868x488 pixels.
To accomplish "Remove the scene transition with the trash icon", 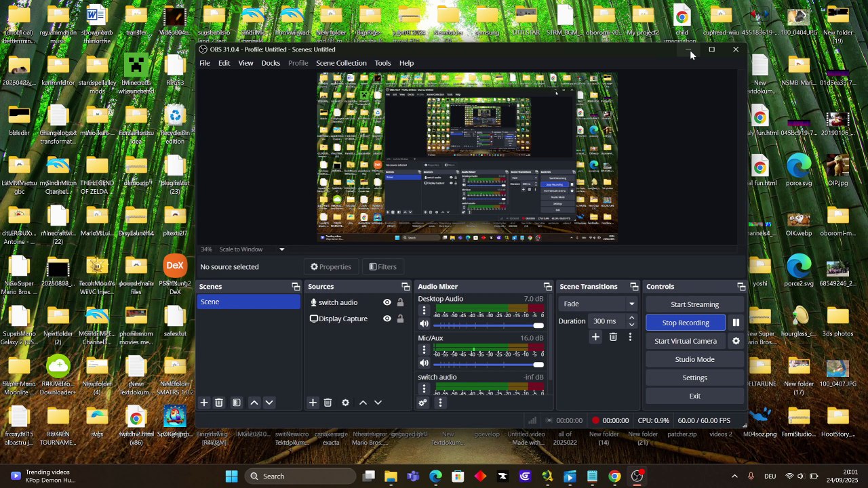I will tap(613, 337).
